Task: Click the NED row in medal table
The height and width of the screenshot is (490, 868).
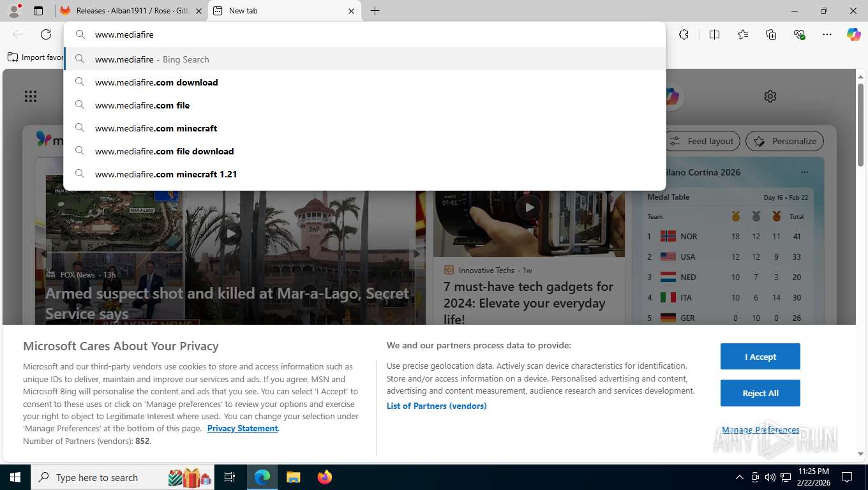Action: point(727,277)
